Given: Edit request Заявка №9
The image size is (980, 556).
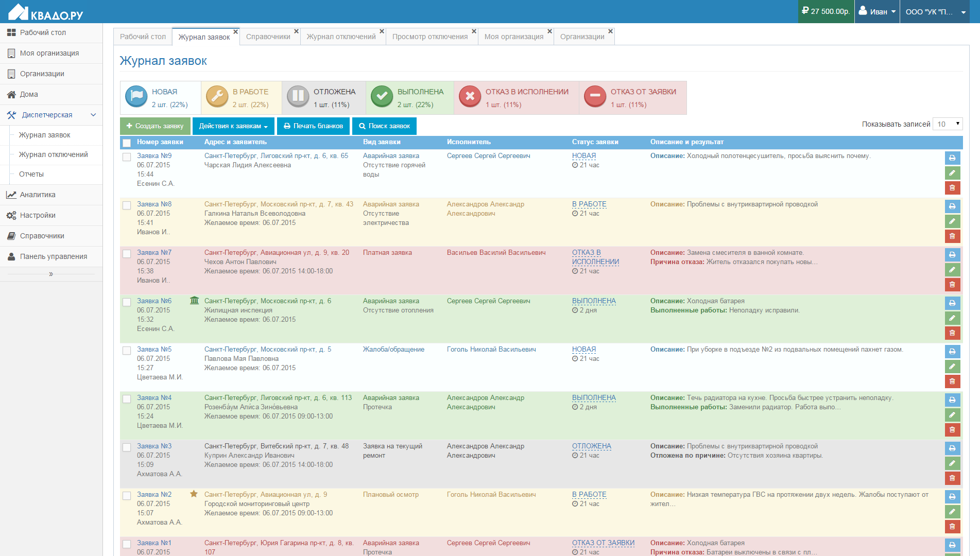Looking at the screenshot, I should click(952, 173).
